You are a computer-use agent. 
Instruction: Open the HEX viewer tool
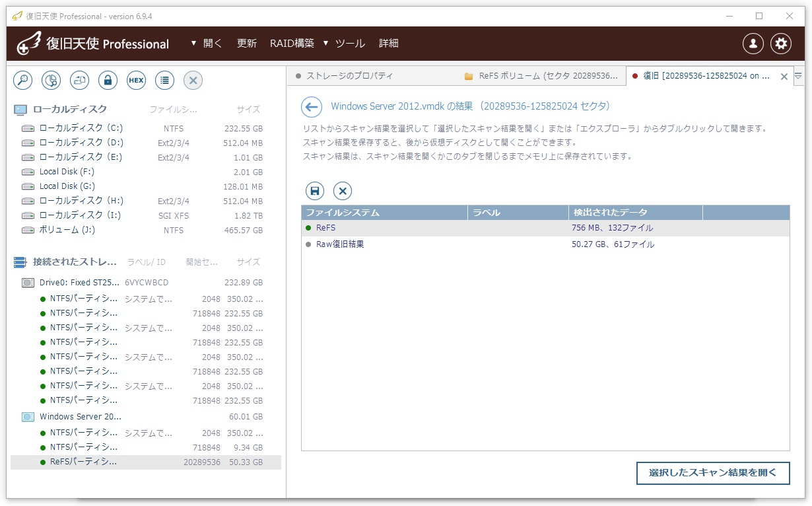136,81
